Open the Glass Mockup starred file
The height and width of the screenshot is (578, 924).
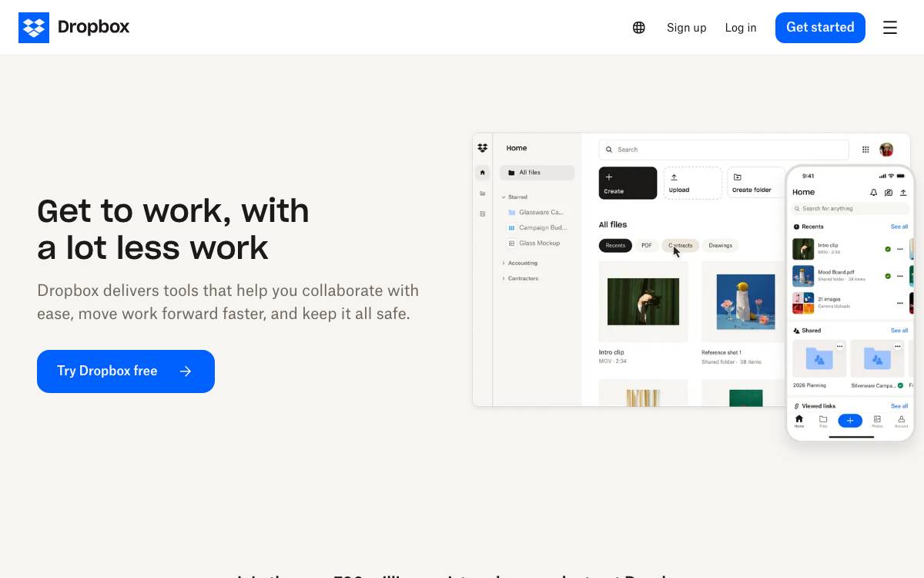point(534,243)
